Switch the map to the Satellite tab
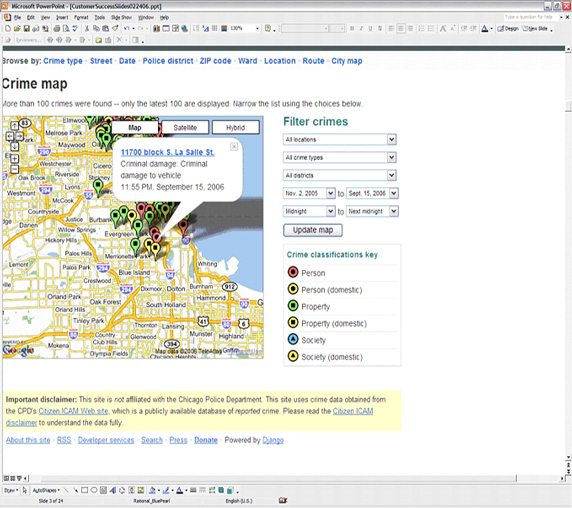 coord(185,128)
